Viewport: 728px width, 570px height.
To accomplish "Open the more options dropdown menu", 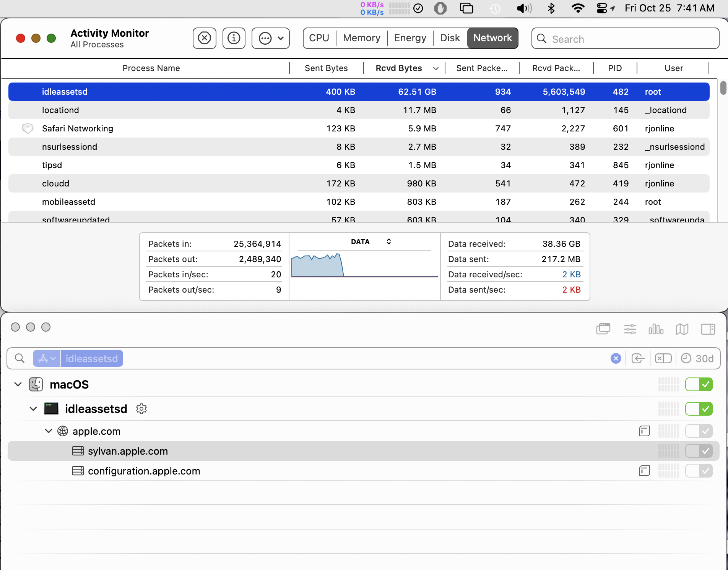I will click(271, 38).
